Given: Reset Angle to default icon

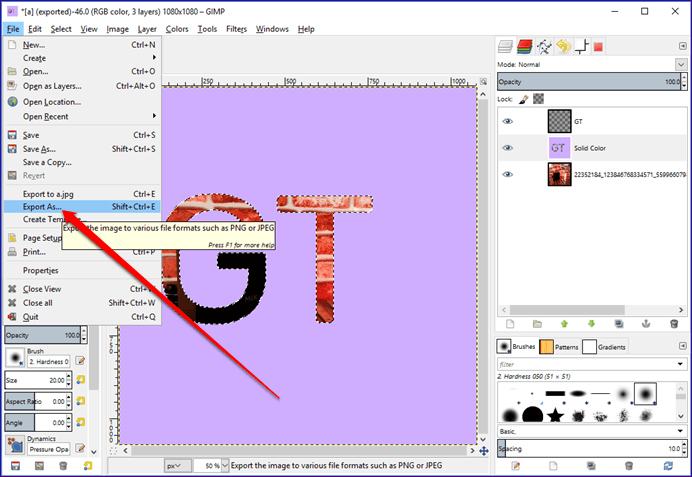Looking at the screenshot, I should pos(80,422).
